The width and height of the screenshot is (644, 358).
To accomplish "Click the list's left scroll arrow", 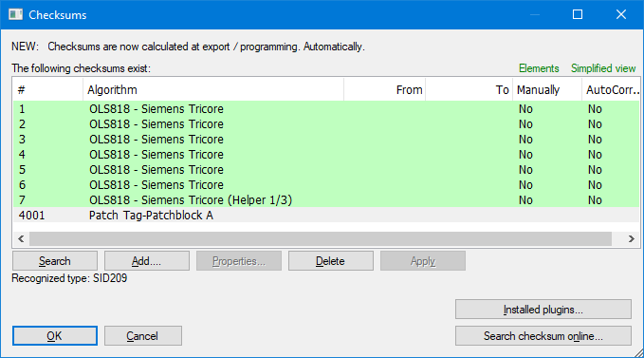I will tap(21, 238).
